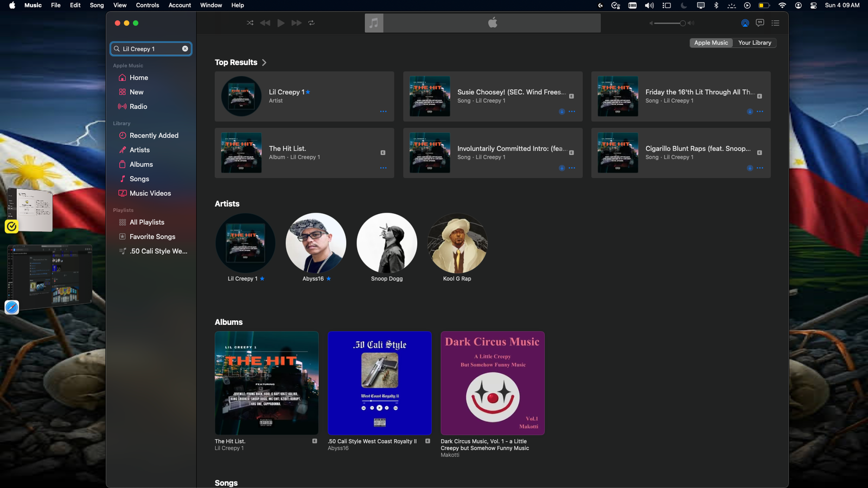Toggle the repeat button

click(x=311, y=23)
